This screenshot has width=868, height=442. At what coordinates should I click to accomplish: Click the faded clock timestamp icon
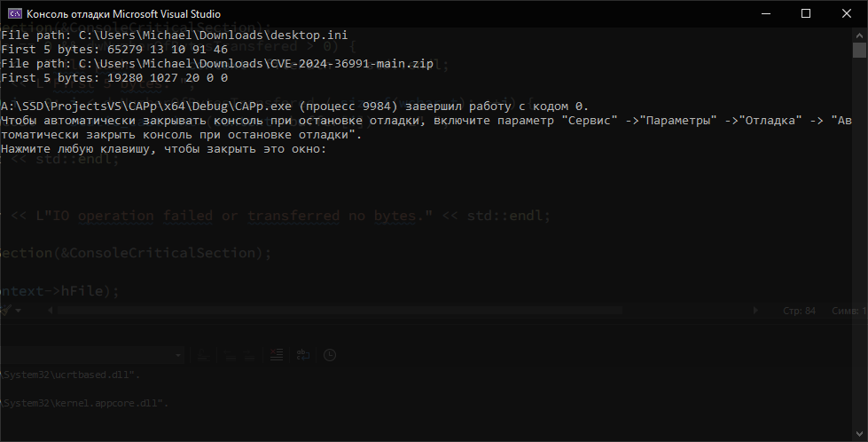click(329, 354)
